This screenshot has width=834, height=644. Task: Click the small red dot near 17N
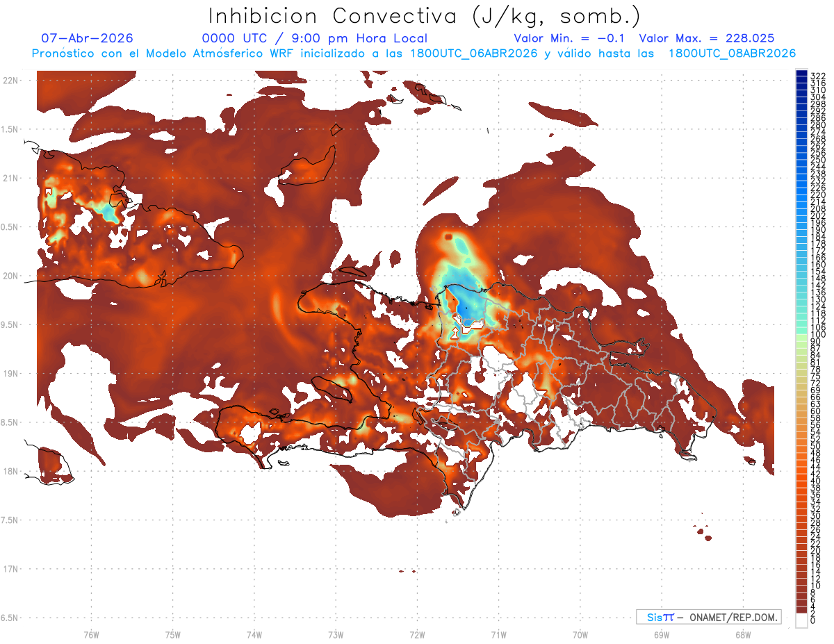coord(401,571)
